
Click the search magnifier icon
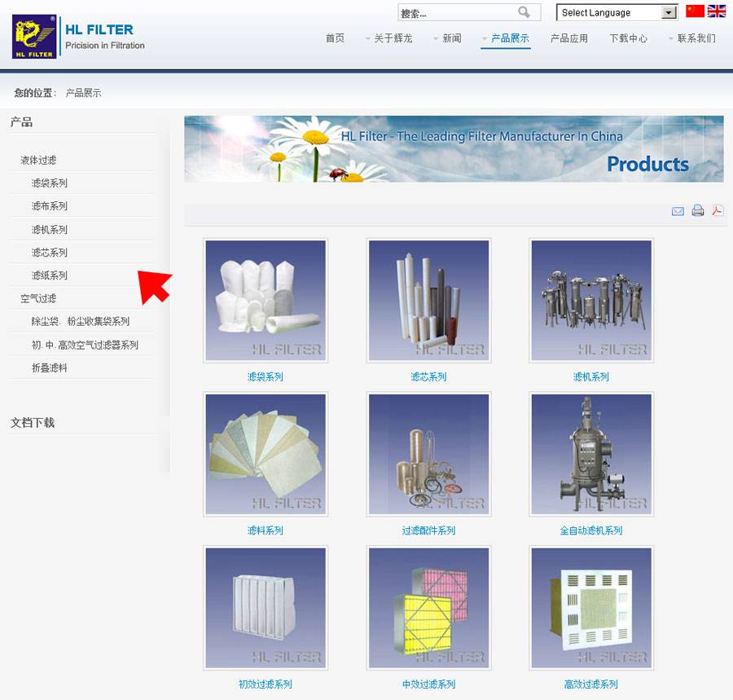pyautogui.click(x=524, y=12)
